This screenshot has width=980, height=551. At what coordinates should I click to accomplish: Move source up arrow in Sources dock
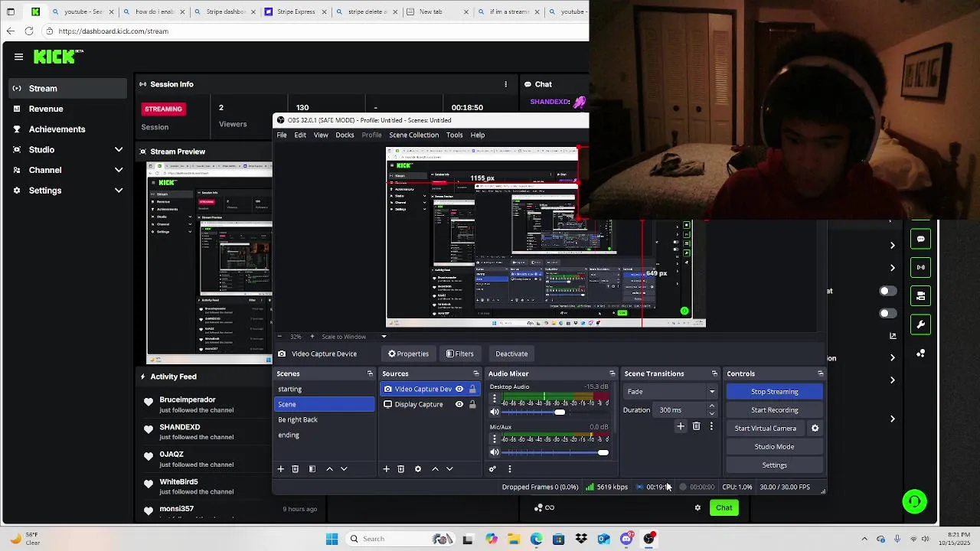(x=435, y=469)
